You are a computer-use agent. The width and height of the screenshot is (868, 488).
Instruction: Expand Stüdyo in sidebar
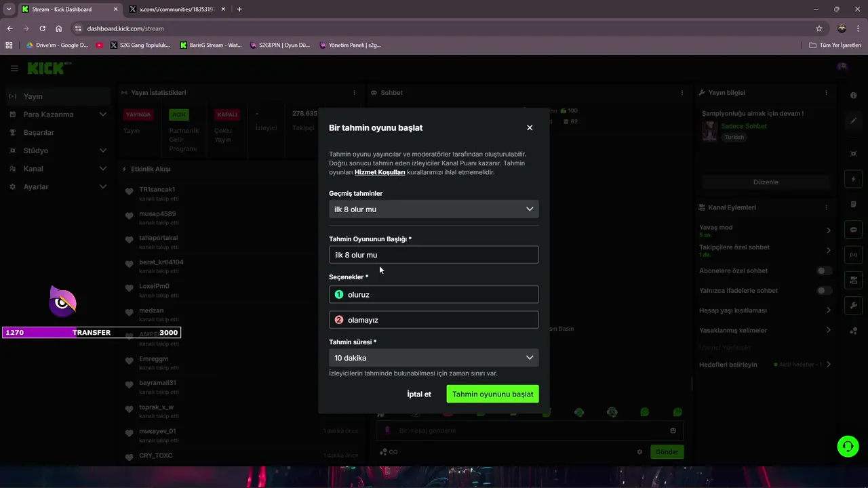tap(103, 150)
